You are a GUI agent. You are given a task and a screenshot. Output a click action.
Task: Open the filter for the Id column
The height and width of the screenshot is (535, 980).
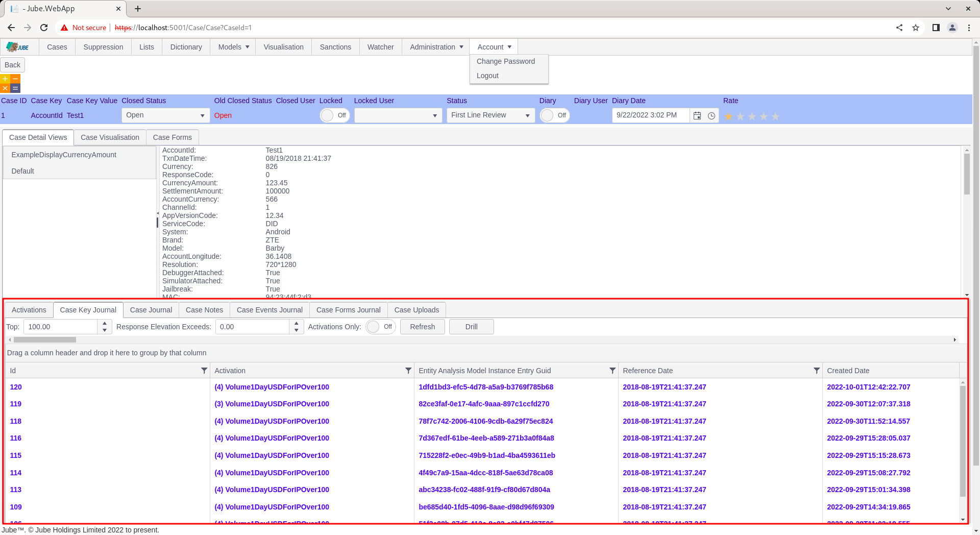click(x=204, y=371)
